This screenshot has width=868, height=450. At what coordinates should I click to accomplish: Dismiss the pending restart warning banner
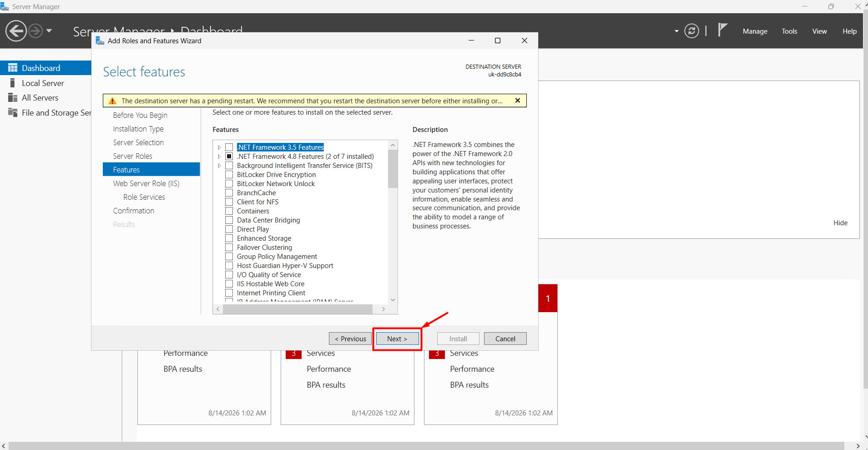pyautogui.click(x=517, y=101)
